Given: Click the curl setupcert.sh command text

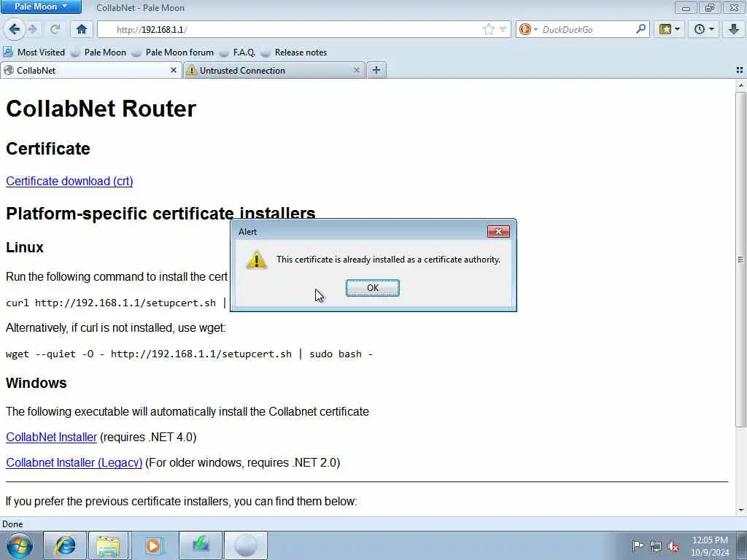Looking at the screenshot, I should coord(116,303).
